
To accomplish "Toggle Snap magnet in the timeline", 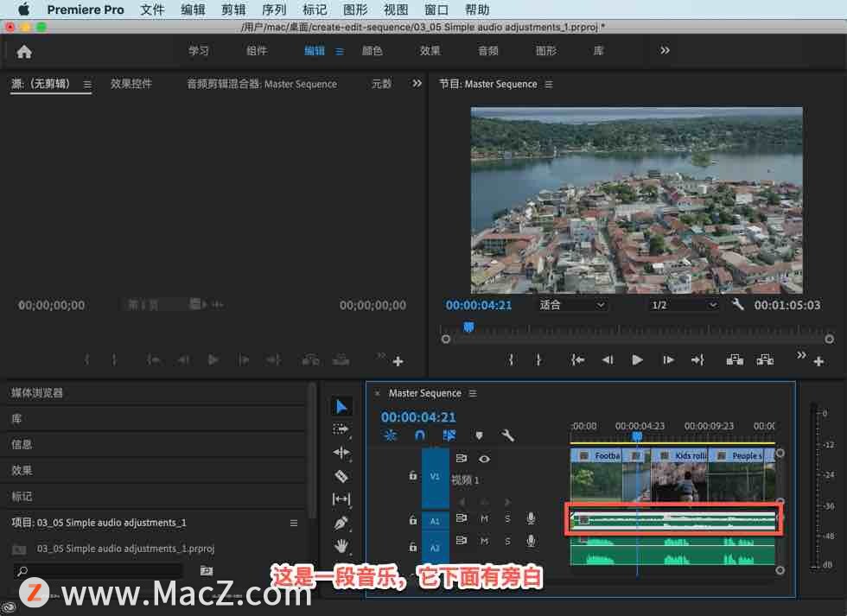I will (420, 435).
